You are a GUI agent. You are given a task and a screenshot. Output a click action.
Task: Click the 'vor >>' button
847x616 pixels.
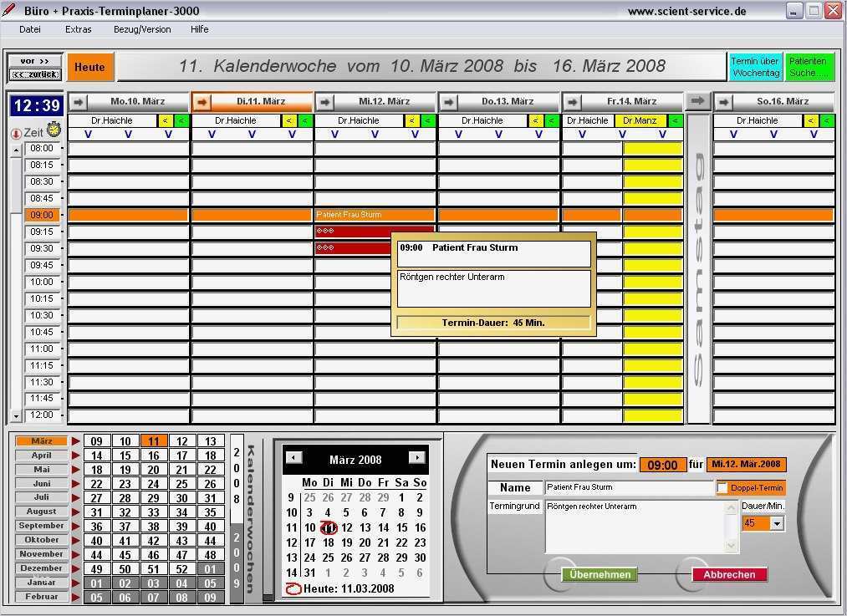point(35,61)
